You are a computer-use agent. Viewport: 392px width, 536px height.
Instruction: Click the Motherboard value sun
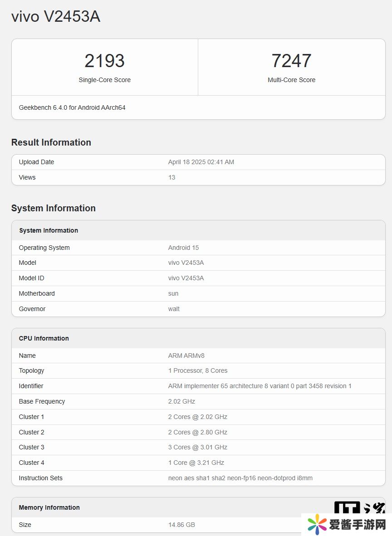coord(173,293)
